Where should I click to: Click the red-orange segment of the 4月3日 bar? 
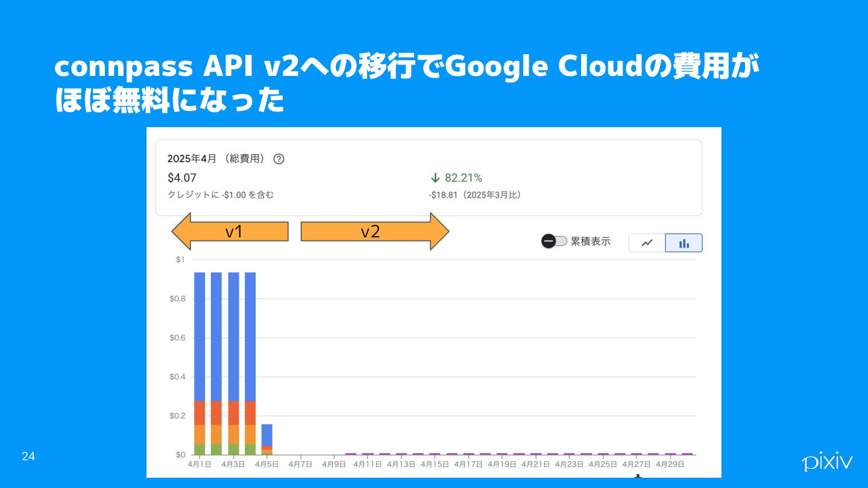click(233, 413)
